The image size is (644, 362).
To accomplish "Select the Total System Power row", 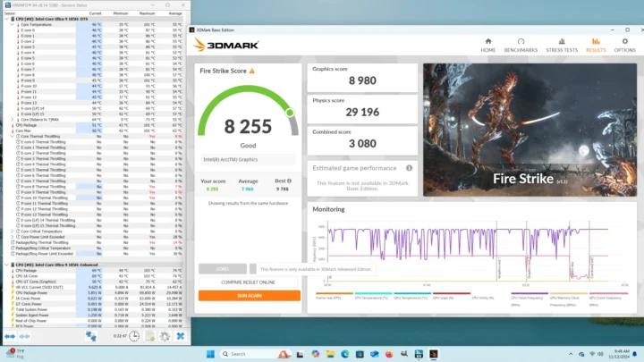I will (x=94, y=309).
